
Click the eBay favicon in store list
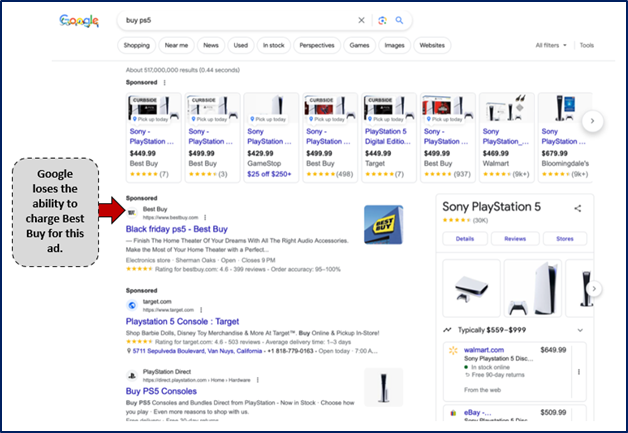(x=453, y=413)
